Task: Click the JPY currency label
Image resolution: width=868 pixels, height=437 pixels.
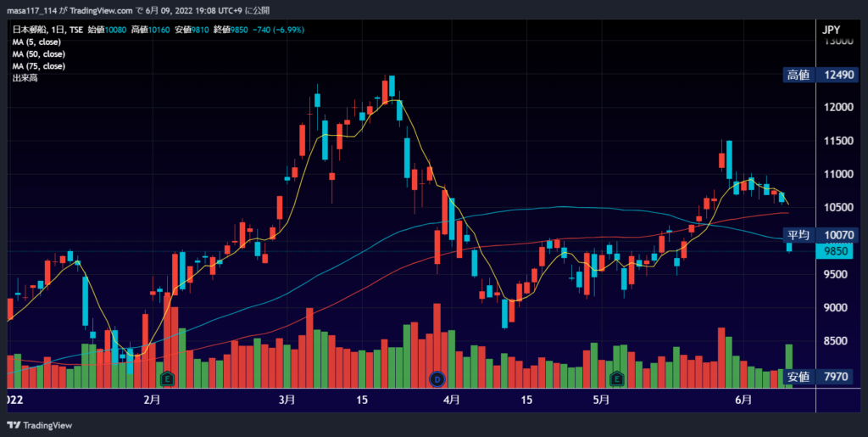Action: click(x=832, y=31)
